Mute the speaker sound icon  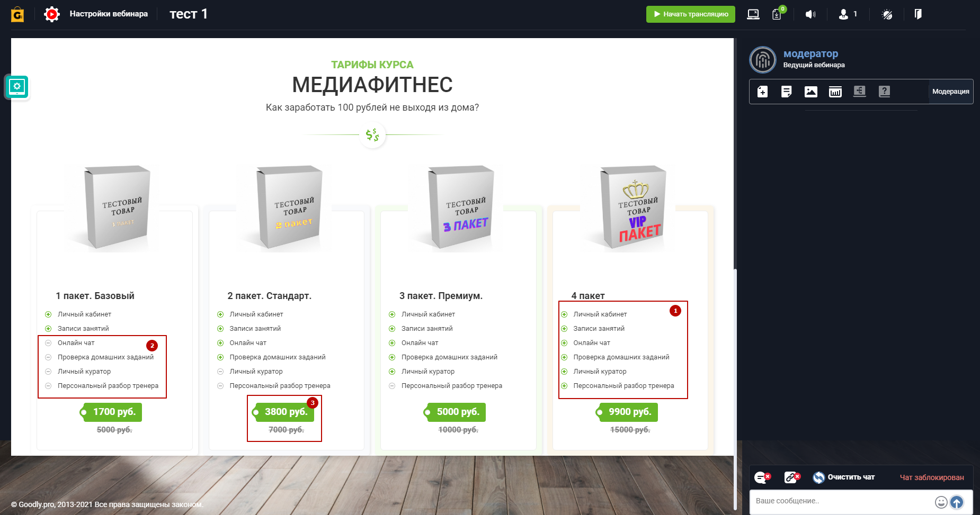(x=810, y=14)
